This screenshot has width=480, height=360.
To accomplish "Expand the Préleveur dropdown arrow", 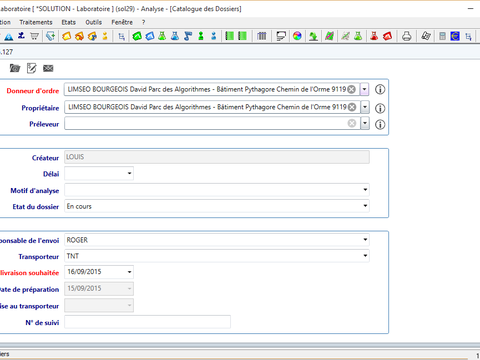I will pos(365,123).
